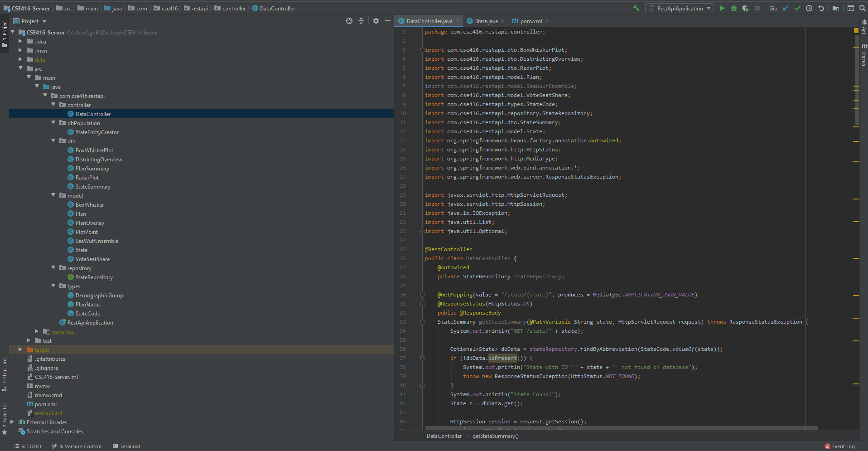The image size is (868, 451).
Task: Click the editor's horizontal scrollbar
Action: (621, 427)
